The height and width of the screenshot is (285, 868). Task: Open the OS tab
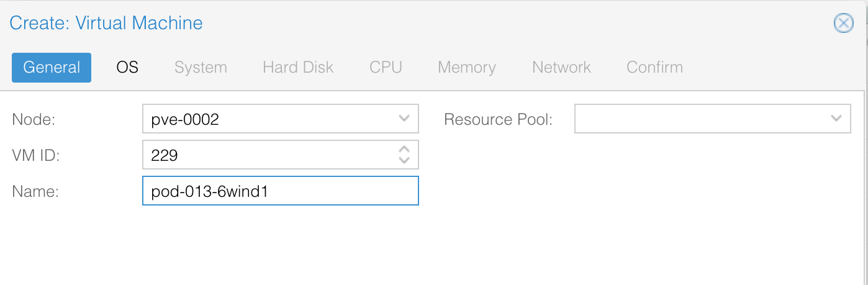click(127, 67)
